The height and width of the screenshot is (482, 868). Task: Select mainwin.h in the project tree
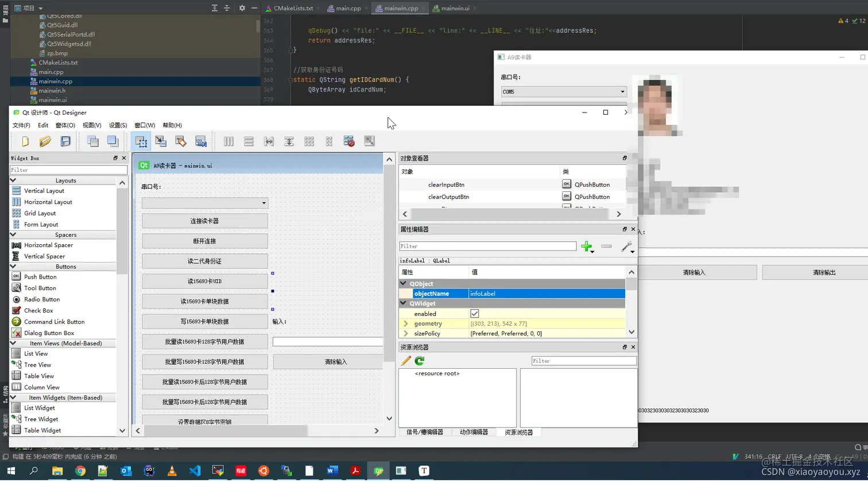pyautogui.click(x=52, y=91)
